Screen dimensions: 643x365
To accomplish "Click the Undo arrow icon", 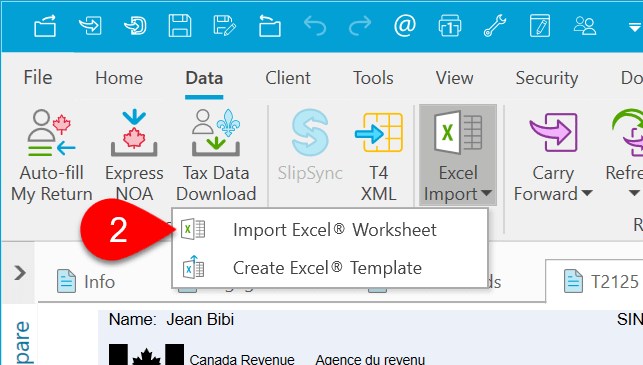I will [x=315, y=26].
